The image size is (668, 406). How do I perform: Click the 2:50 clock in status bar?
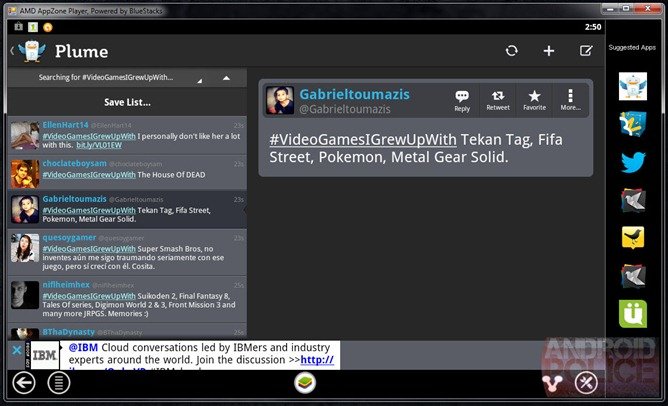593,27
